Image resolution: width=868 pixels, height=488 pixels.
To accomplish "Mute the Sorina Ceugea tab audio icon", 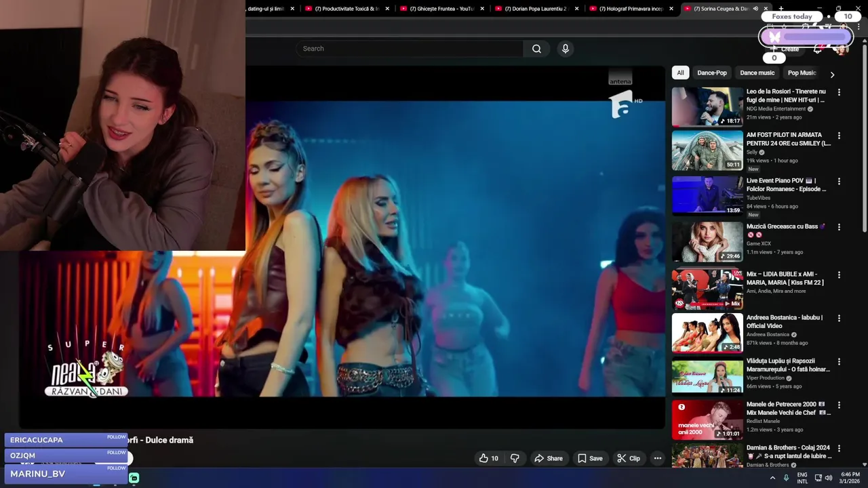I will 755,9.
